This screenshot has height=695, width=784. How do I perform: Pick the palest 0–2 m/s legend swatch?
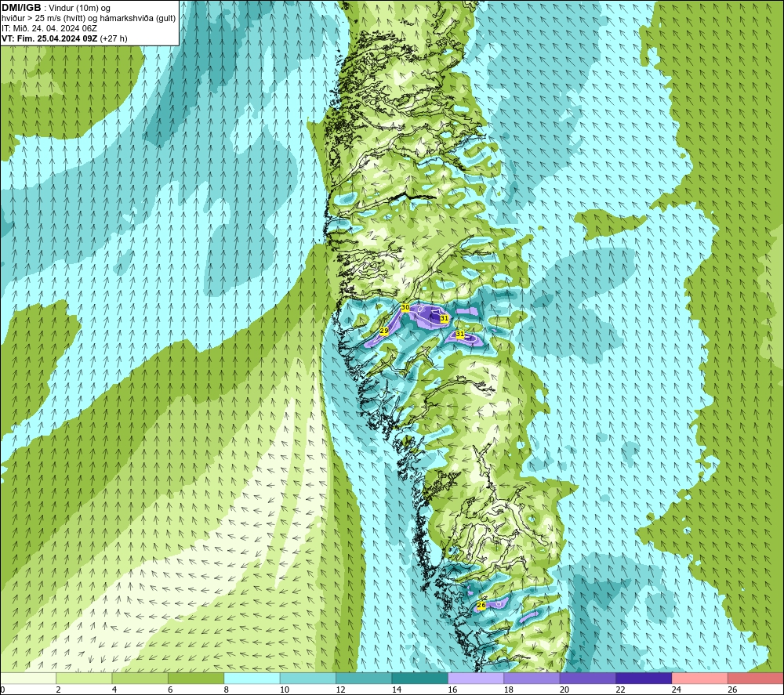point(28,678)
